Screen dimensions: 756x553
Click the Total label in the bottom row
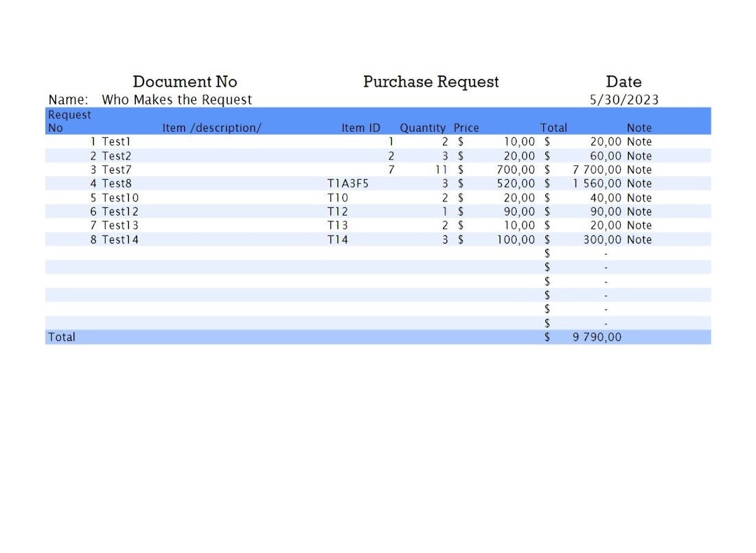[62, 337]
